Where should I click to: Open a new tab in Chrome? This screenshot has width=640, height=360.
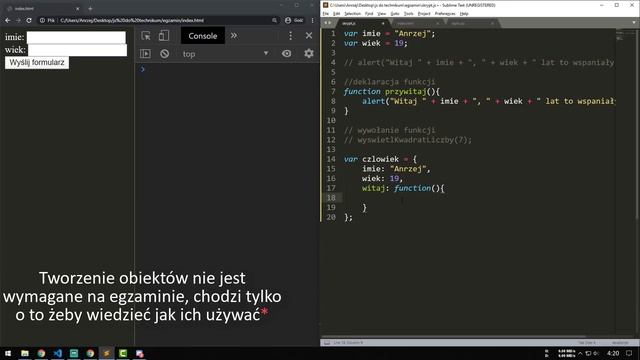pos(90,8)
